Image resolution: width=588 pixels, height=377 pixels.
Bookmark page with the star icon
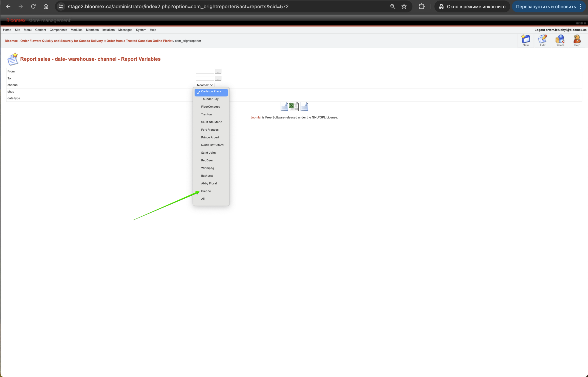tap(404, 7)
